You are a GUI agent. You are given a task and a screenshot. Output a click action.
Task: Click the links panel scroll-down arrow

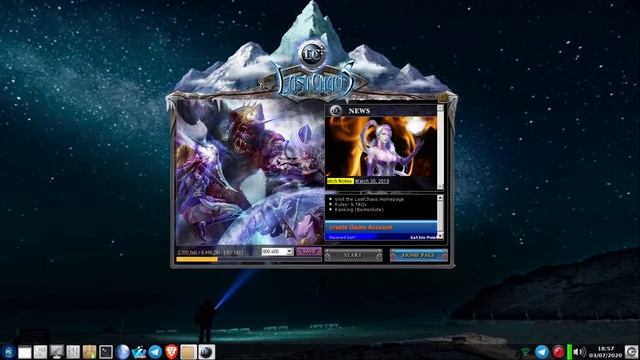(x=440, y=236)
